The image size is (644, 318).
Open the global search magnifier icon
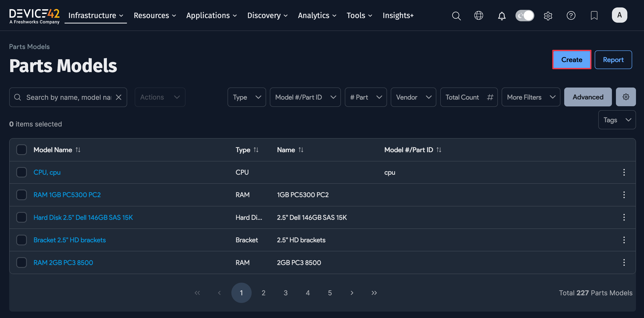coord(456,15)
